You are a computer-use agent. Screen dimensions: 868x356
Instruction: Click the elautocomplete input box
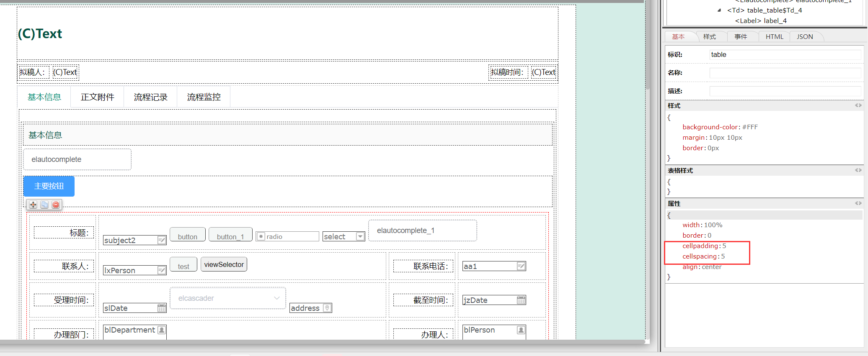point(77,159)
